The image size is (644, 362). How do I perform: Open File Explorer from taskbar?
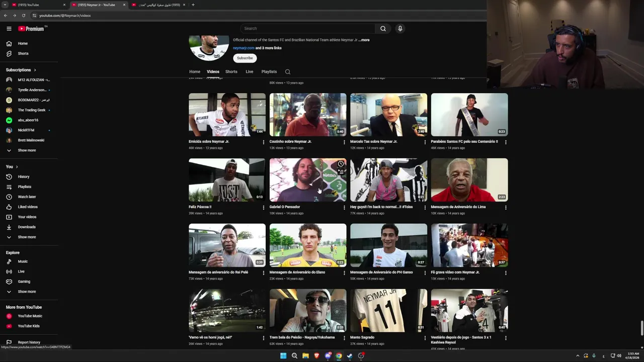click(x=305, y=356)
